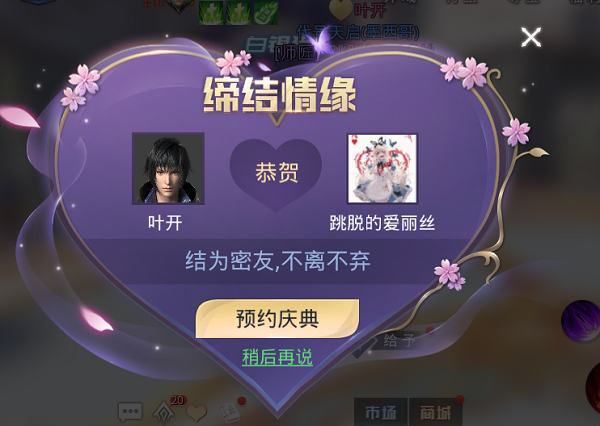Click the 结为密友,不离不弃 banner
The image size is (600, 426).
point(278,261)
